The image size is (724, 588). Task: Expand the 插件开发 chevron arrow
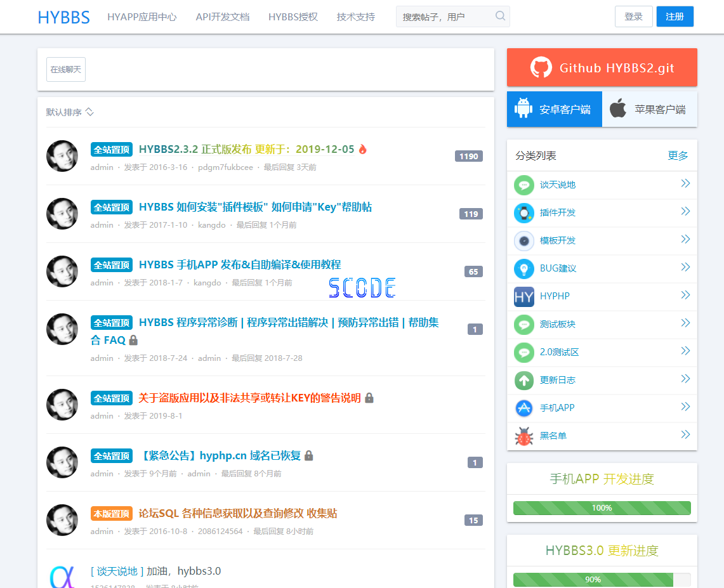click(x=685, y=211)
